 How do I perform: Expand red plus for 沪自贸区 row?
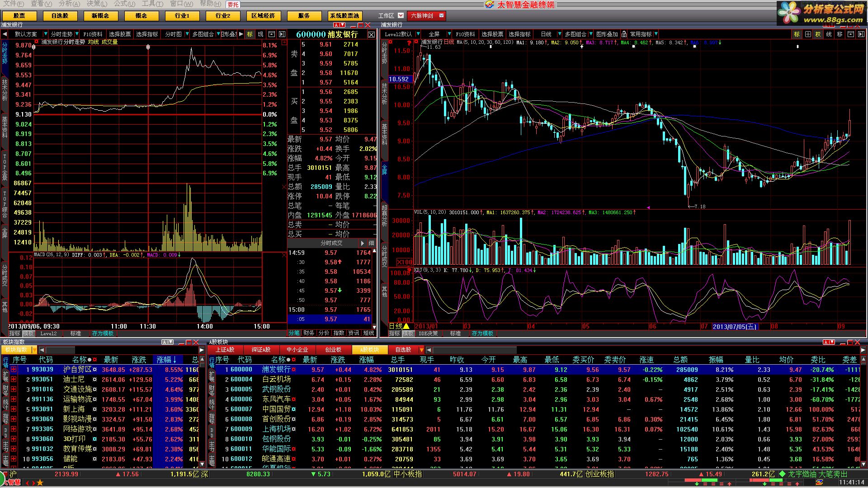[14, 370]
